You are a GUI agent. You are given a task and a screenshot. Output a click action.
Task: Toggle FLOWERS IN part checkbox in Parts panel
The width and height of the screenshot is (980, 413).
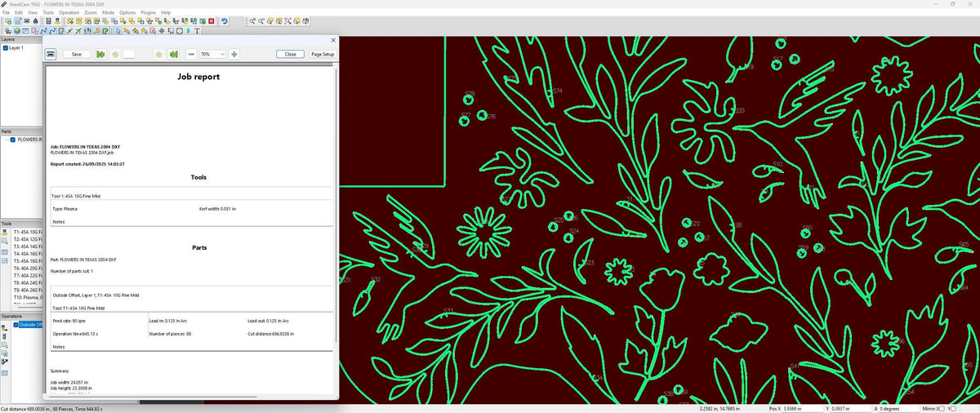[13, 140]
